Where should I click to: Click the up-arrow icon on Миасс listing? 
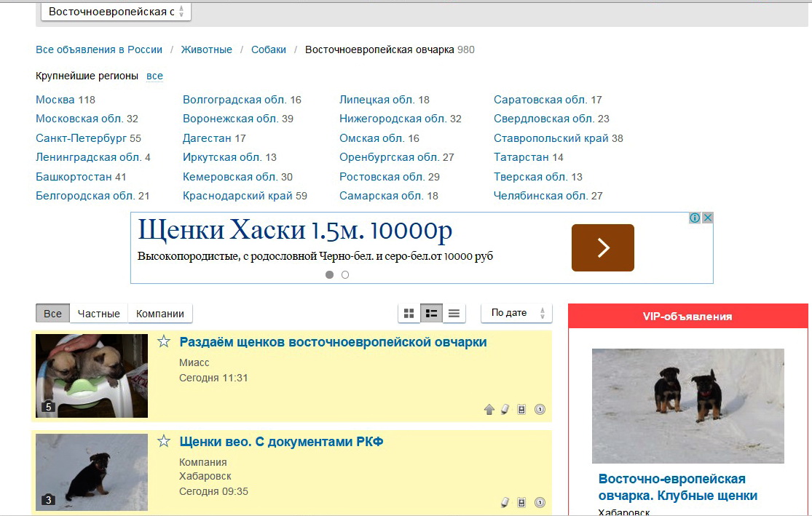489,410
